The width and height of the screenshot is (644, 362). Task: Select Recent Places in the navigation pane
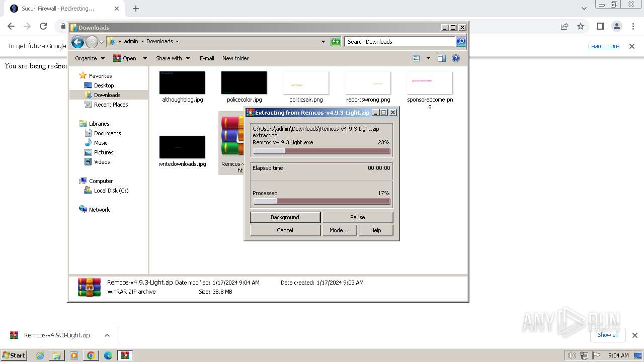point(111,105)
